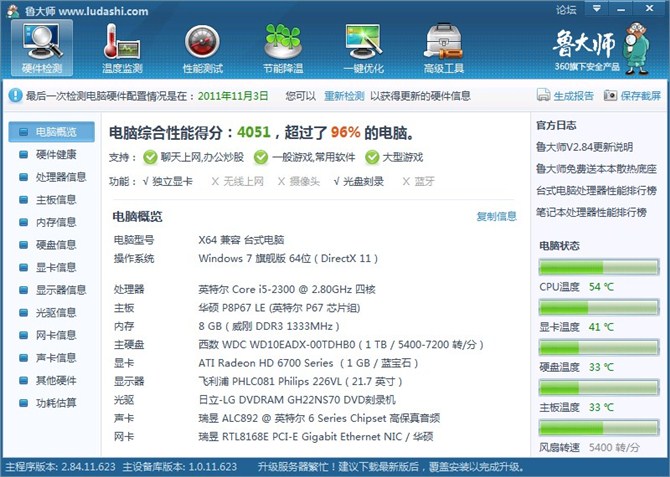Click the printer icon beside 生成报告
Viewport: 670px width, 477px height.
(x=543, y=95)
